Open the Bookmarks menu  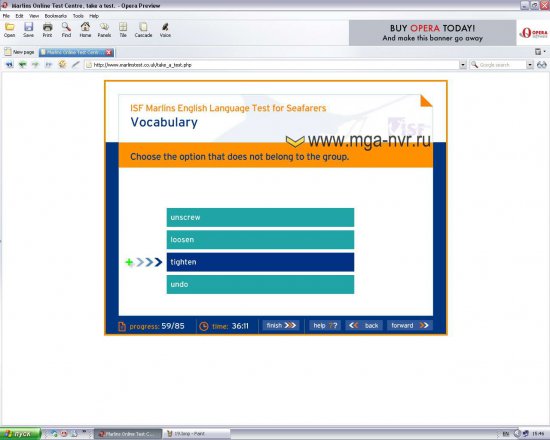(55, 16)
